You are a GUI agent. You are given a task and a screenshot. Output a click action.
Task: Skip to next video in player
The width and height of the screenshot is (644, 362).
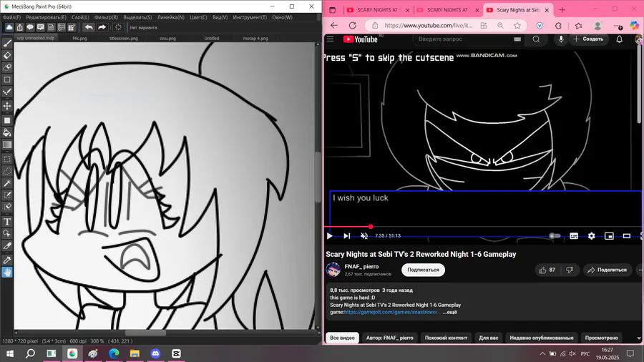click(x=346, y=236)
